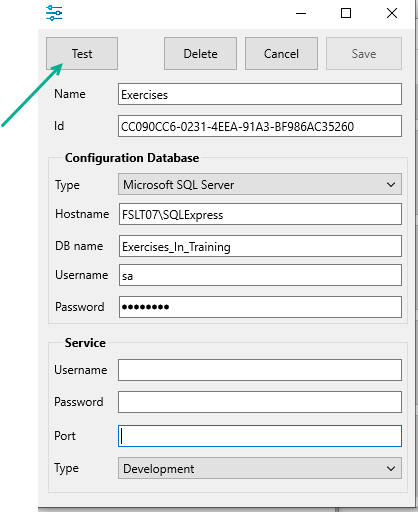Test the database connection
418x512 pixels.
[x=82, y=53]
